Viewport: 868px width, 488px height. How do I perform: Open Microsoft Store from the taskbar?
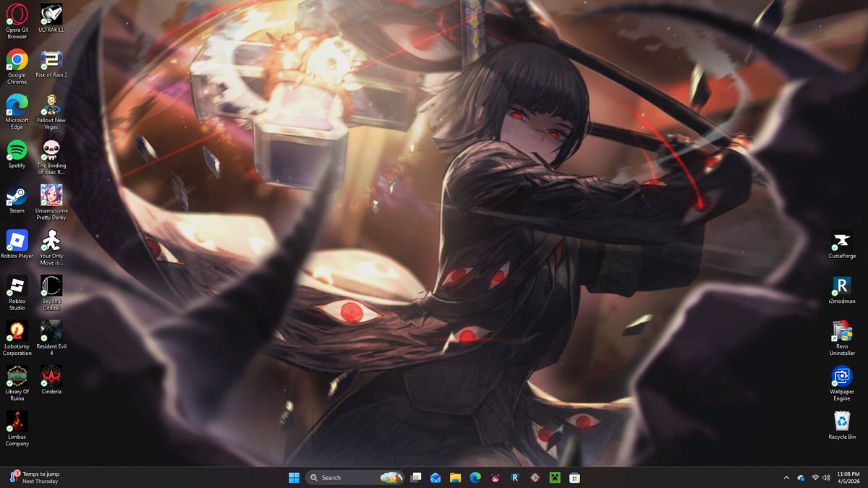click(574, 477)
